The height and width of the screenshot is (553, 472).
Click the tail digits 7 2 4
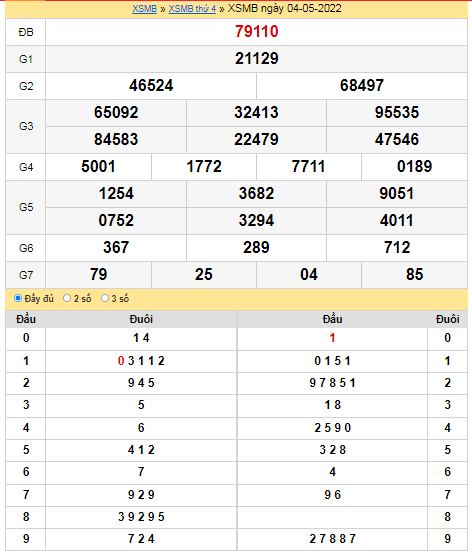141,539
